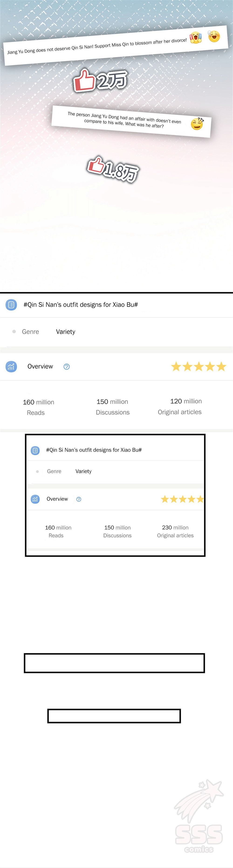Click the large empty bordered text box
Image resolution: width=233 pixels, height=868 pixels.
click(114, 663)
